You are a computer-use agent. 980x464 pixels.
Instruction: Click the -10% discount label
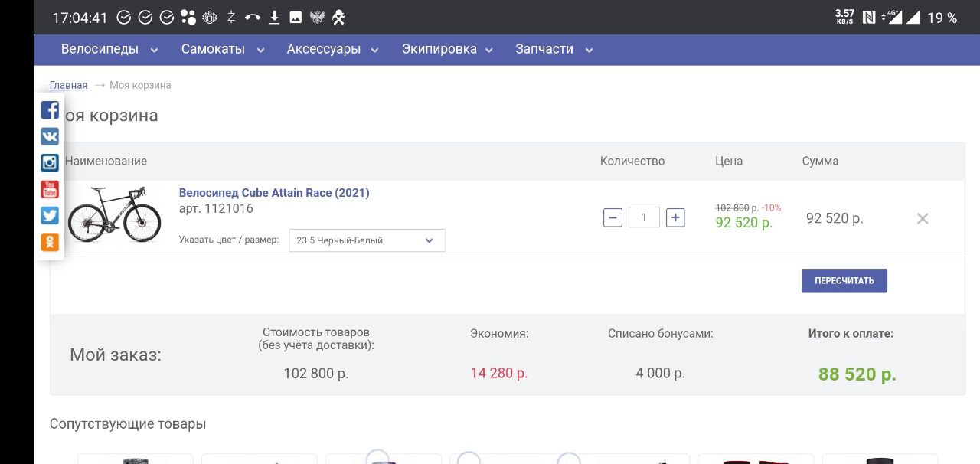(772, 207)
